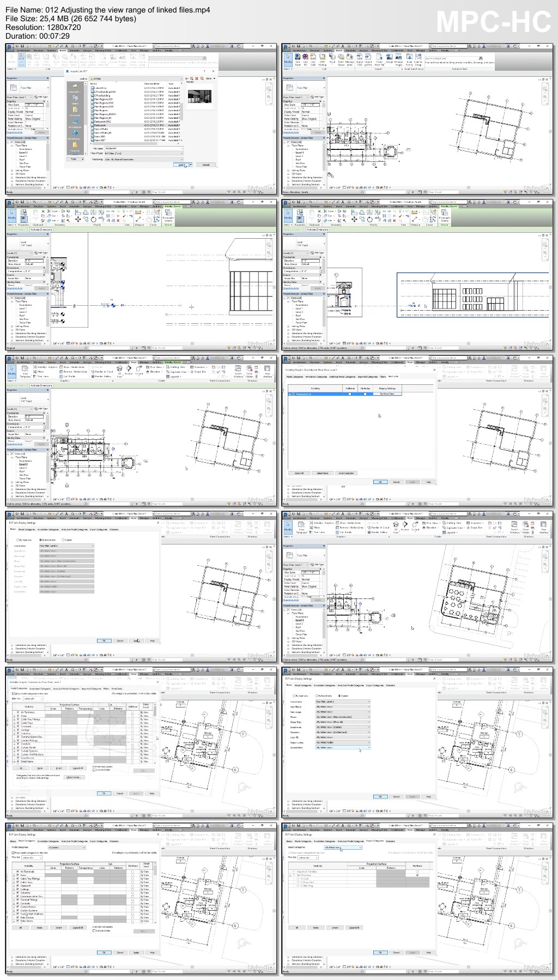Click Import CAD icon in second frame's Insert ribbon

click(360, 58)
